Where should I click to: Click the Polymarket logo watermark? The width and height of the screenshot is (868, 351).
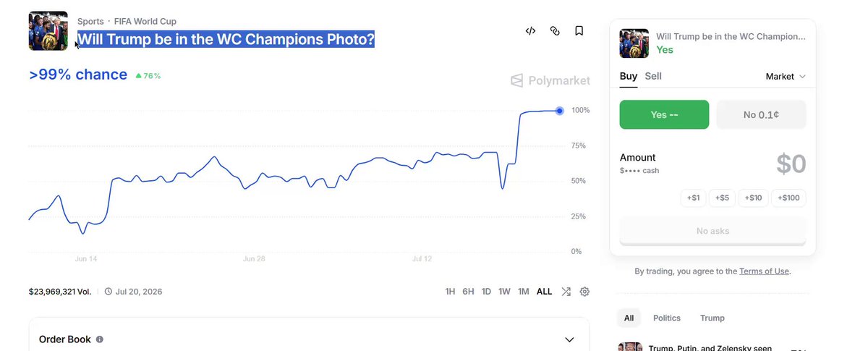(550, 81)
